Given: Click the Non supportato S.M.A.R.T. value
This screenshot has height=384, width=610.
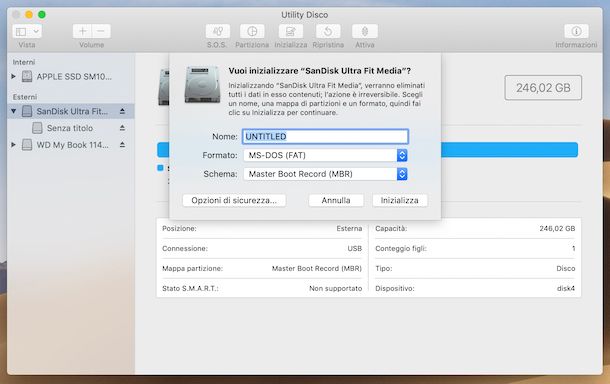Looking at the screenshot, I should coord(335,288).
